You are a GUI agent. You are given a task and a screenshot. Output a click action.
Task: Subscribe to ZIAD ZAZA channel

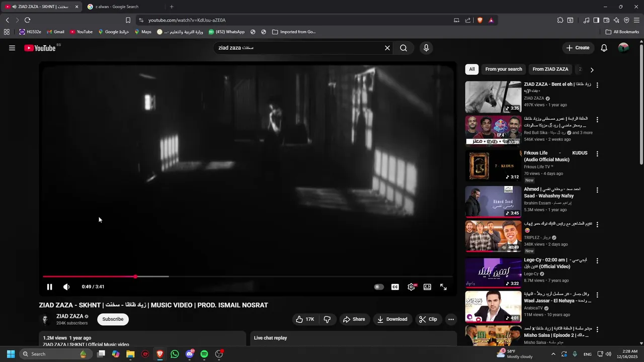113,319
